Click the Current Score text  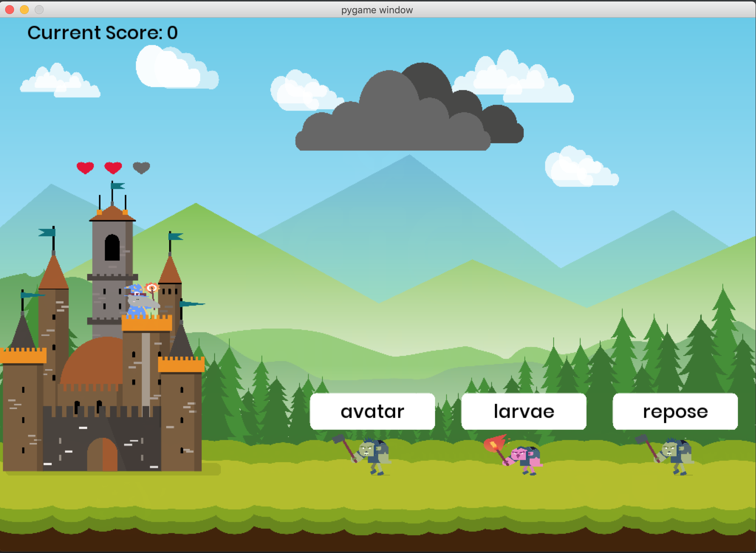102,32
